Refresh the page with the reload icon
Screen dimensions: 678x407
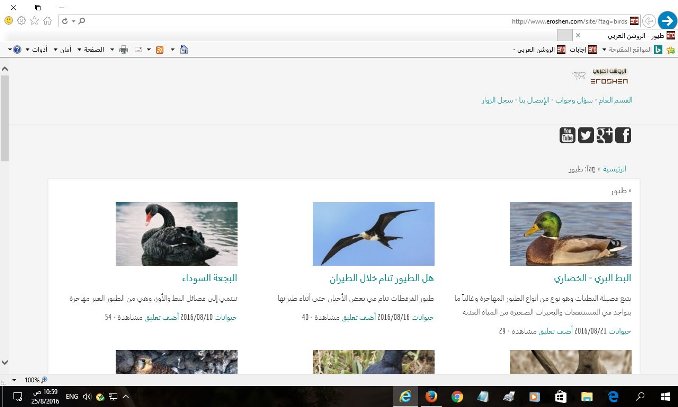point(66,20)
